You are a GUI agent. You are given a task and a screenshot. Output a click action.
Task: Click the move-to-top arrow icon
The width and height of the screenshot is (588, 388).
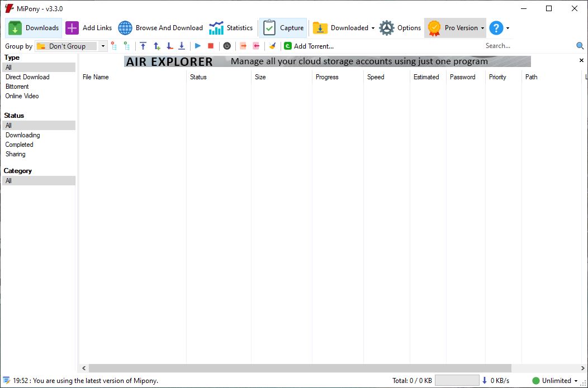coord(143,46)
